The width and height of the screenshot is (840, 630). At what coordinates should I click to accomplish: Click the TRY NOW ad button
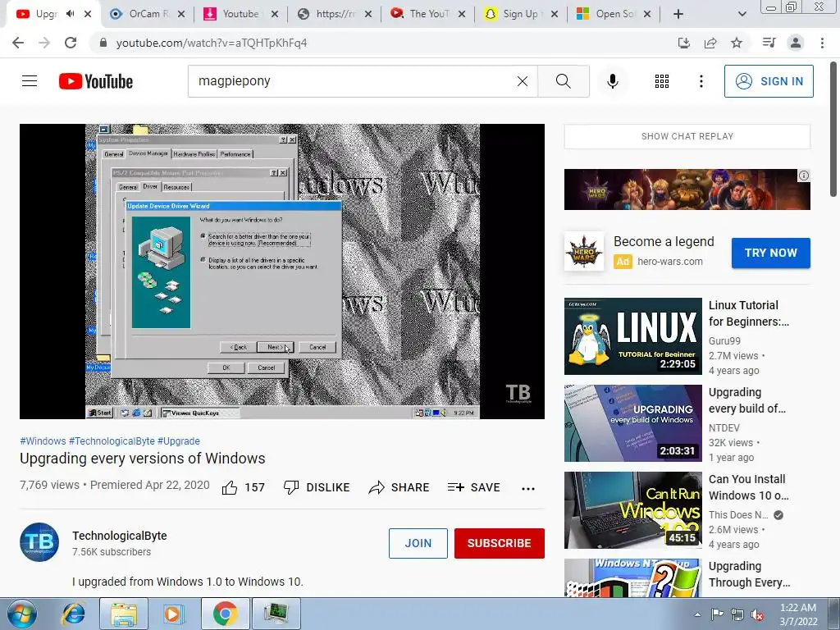click(770, 253)
